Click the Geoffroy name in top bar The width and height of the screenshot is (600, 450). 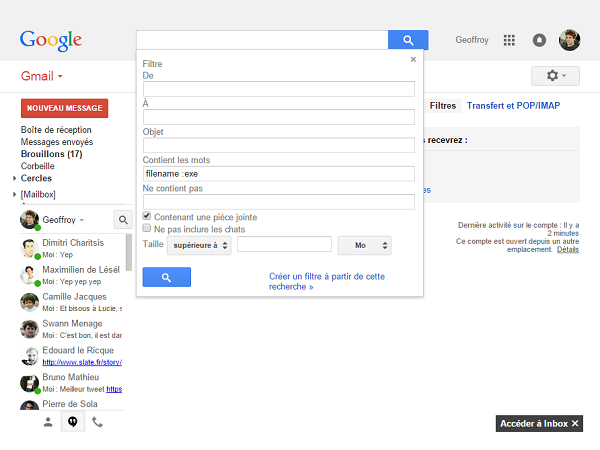(471, 40)
